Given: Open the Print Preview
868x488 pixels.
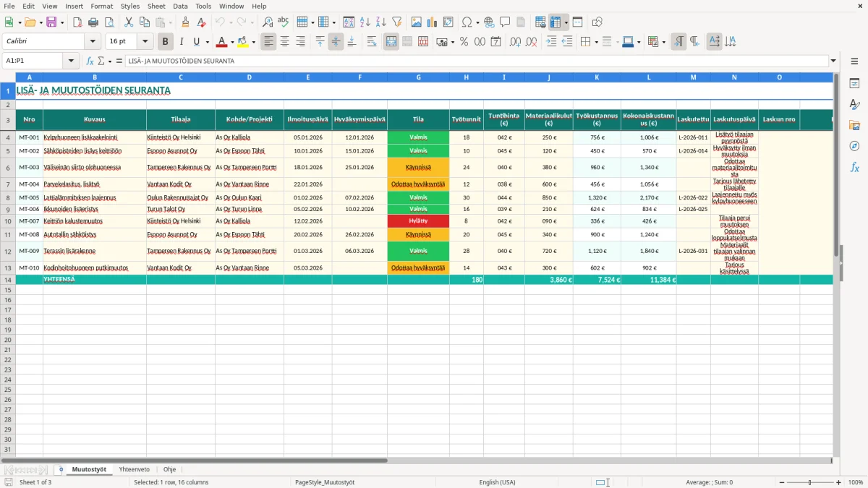Looking at the screenshot, I should (109, 22).
